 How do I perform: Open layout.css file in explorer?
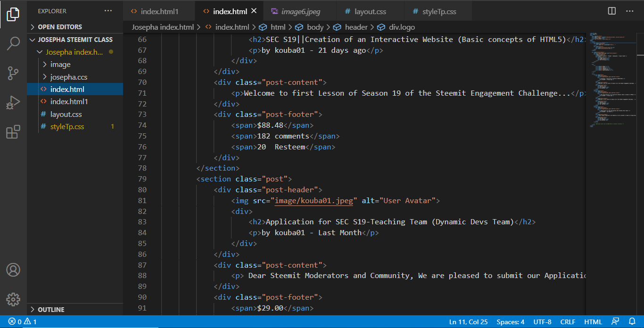75,114
